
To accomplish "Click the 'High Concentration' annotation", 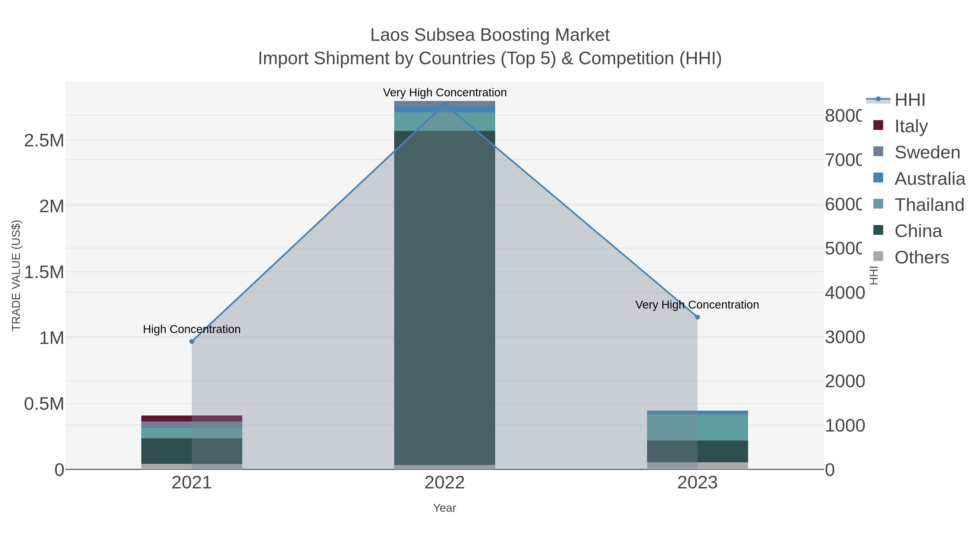I will pyautogui.click(x=192, y=329).
